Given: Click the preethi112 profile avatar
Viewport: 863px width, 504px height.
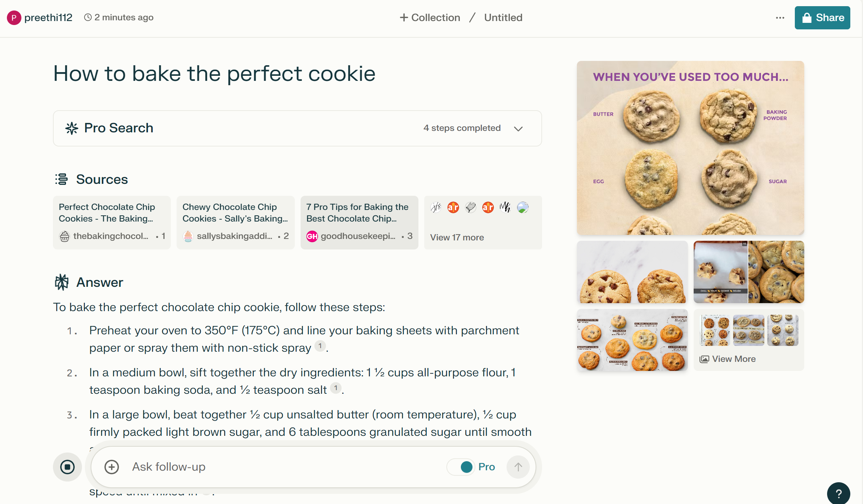Looking at the screenshot, I should pyautogui.click(x=14, y=18).
